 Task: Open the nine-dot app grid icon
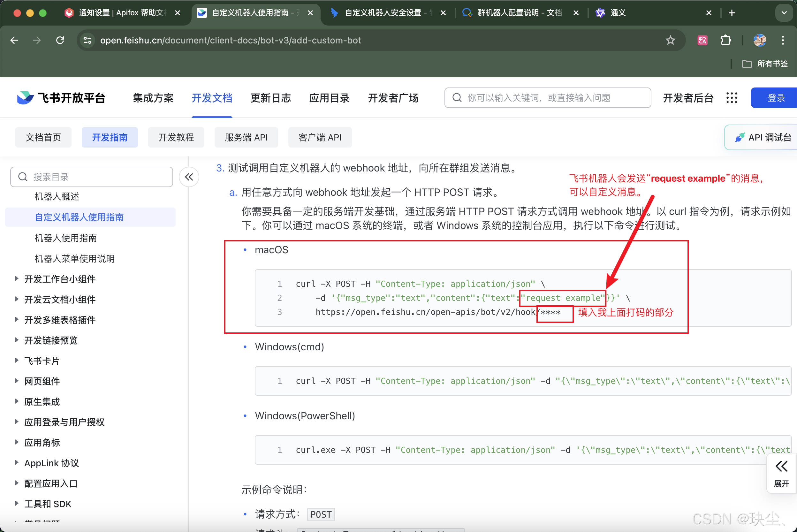point(732,98)
